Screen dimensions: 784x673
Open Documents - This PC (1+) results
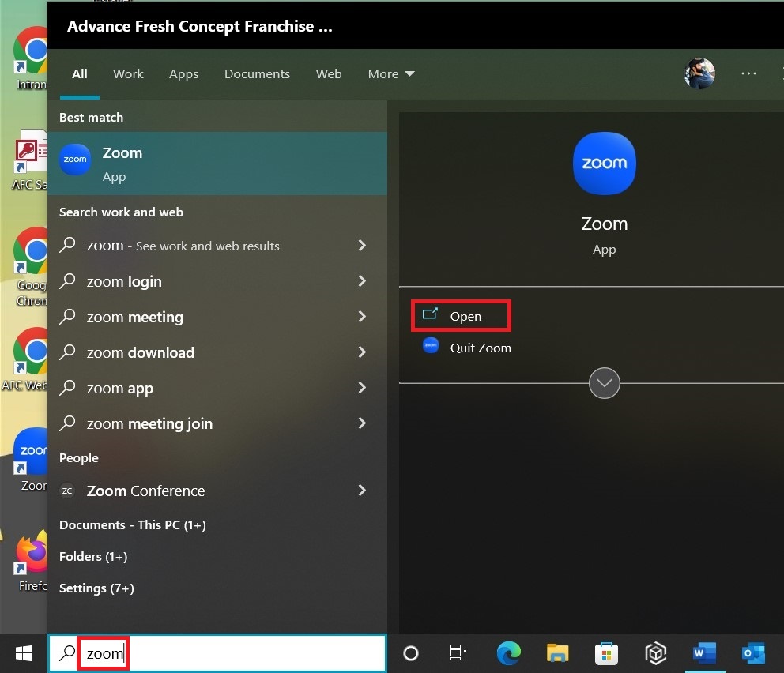pos(133,525)
